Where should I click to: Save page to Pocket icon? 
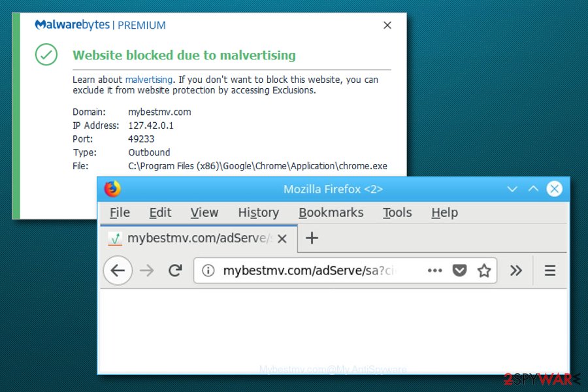click(x=459, y=270)
